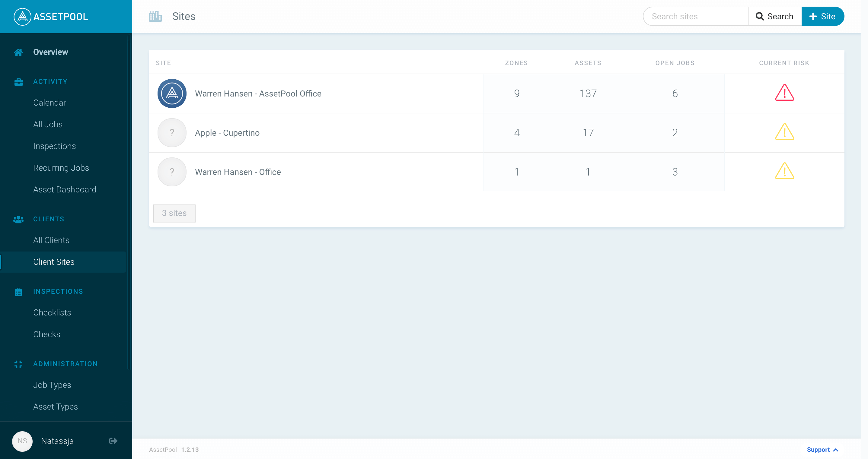The width and height of the screenshot is (868, 459).
Task: Click the AssetPool logo in the sidebar
Action: [x=50, y=16]
